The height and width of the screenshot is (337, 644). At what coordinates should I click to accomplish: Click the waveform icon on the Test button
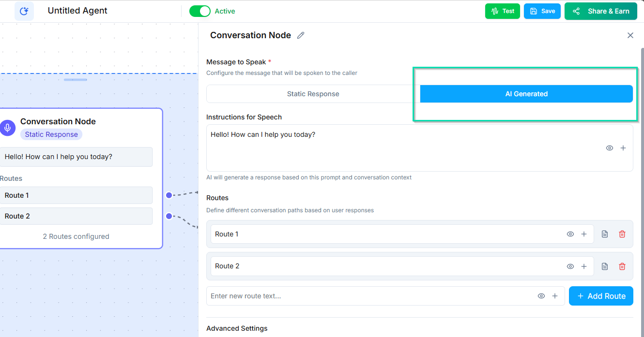click(x=495, y=11)
